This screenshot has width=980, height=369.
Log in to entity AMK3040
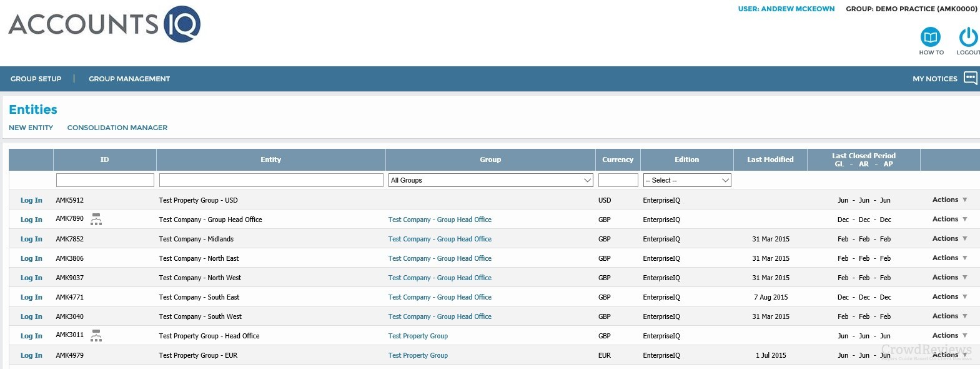(31, 316)
